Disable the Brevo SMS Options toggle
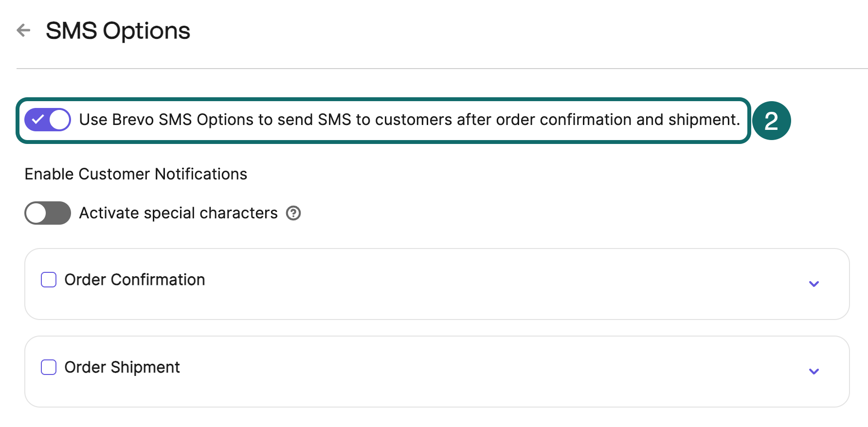The width and height of the screenshot is (868, 427). tap(48, 120)
